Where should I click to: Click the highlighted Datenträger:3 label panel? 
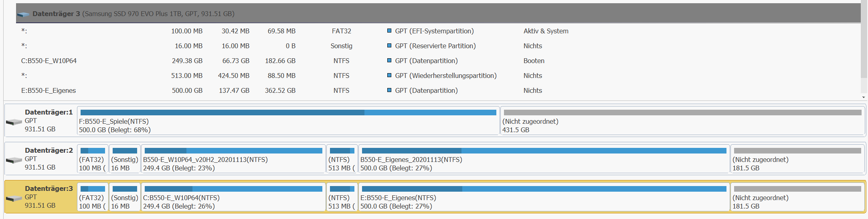point(40,197)
